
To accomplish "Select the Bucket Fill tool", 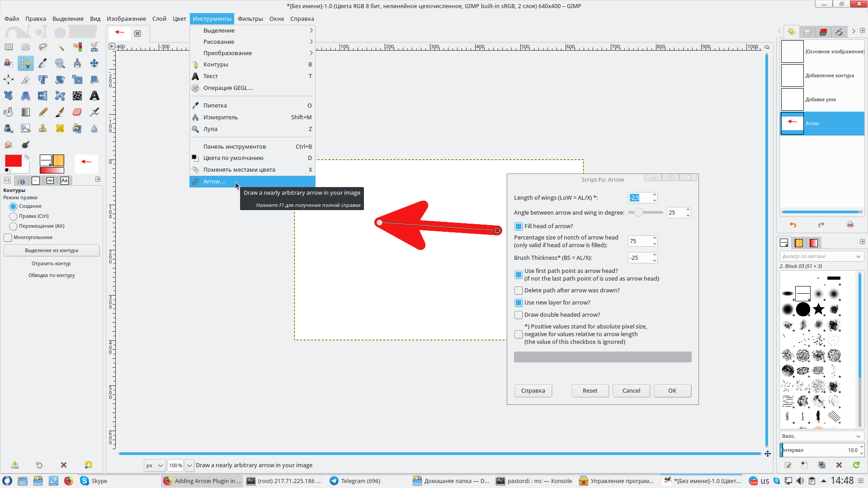I will (9, 112).
